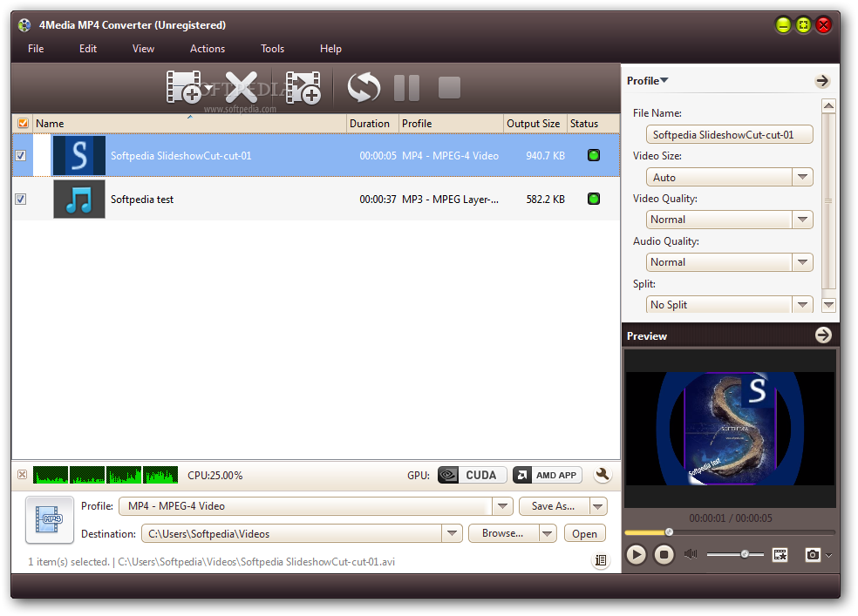Open the Actions menu
The height and width of the screenshot is (616, 858).
(208, 49)
